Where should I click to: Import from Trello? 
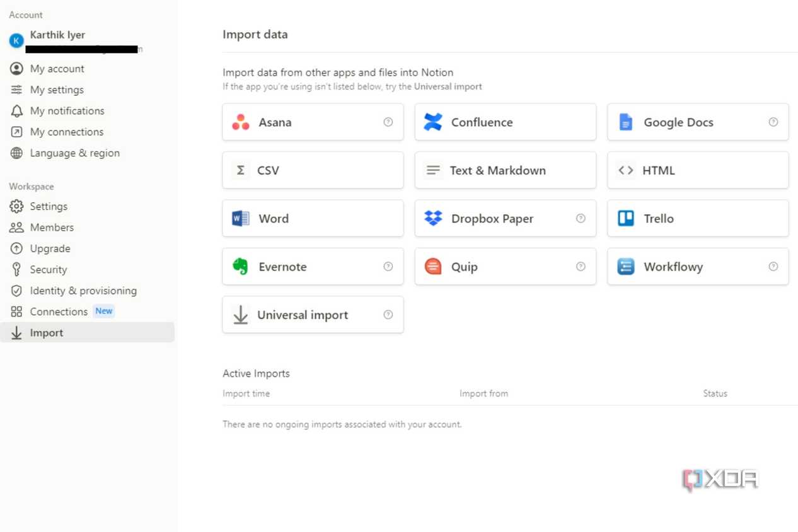(698, 219)
